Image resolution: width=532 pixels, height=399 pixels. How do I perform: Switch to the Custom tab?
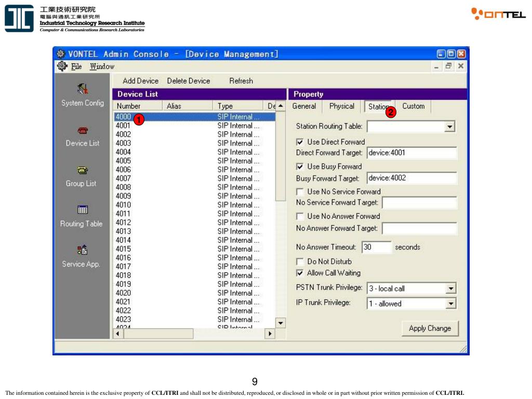pyautogui.click(x=413, y=106)
